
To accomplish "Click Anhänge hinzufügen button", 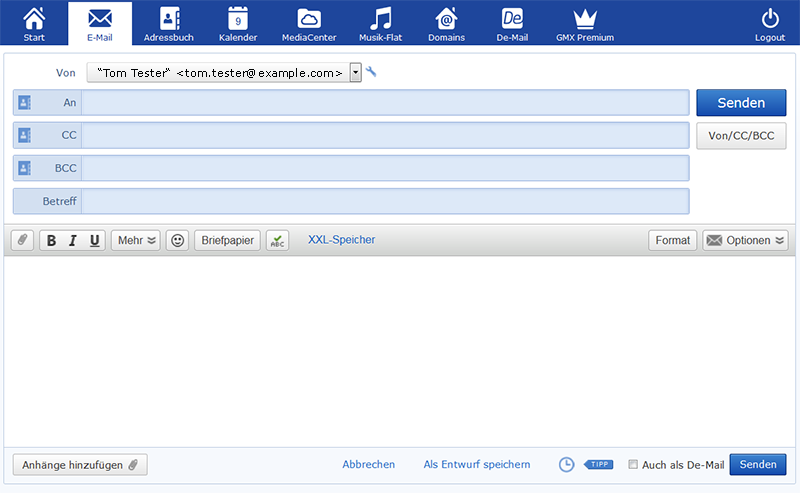I will coord(80,465).
